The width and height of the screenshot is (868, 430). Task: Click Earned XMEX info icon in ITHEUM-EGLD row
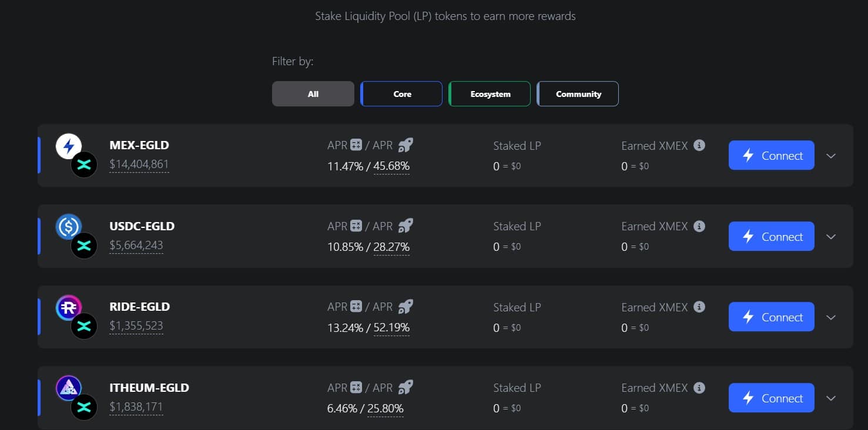tap(699, 388)
